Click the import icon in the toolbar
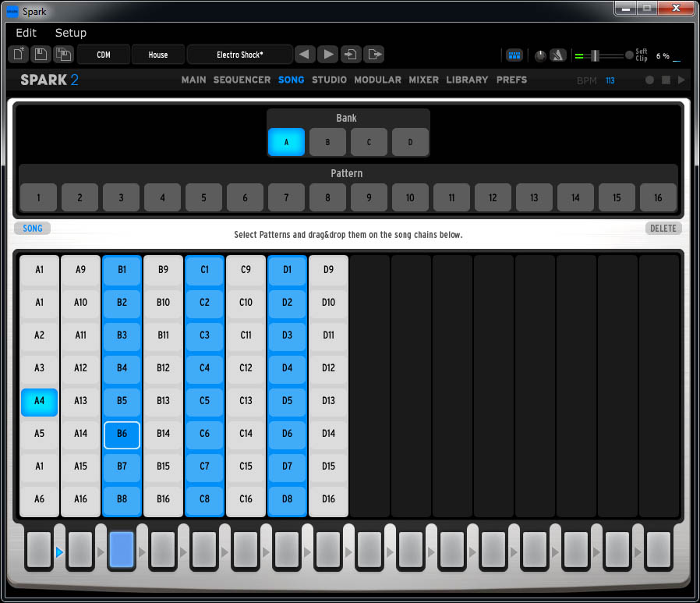Screen dimensions: 700x603 coord(352,55)
